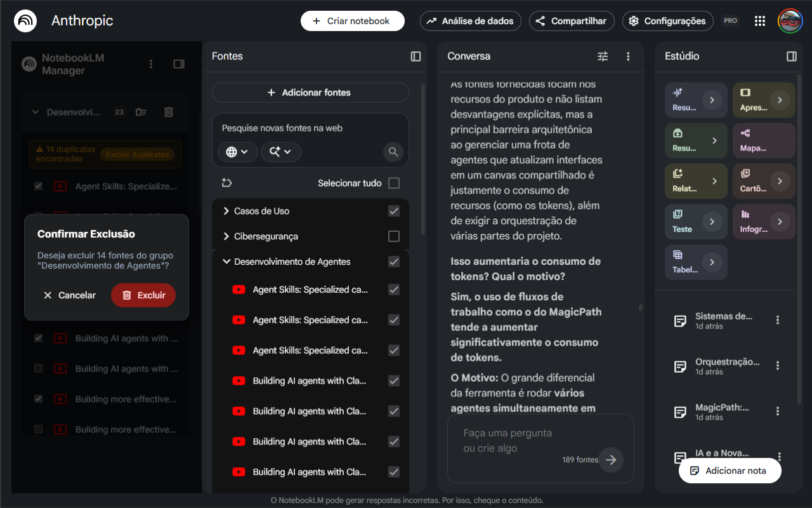
Task: Uncheck the Casos de Uso checkbox
Action: click(394, 211)
